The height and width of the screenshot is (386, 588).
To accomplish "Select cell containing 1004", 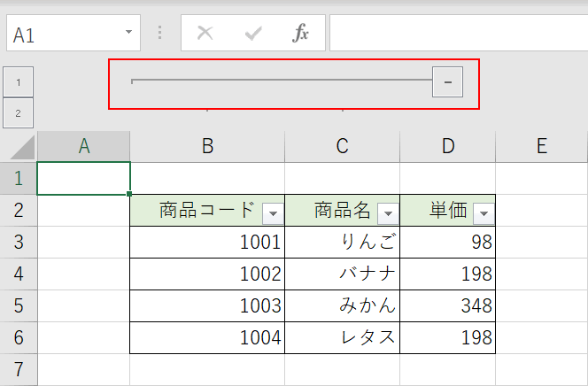I will click(x=207, y=337).
